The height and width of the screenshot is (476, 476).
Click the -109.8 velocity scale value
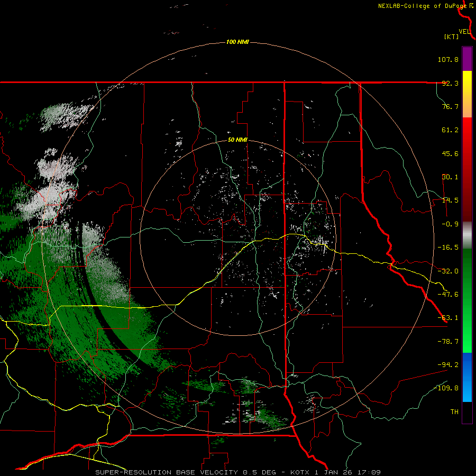click(446, 388)
